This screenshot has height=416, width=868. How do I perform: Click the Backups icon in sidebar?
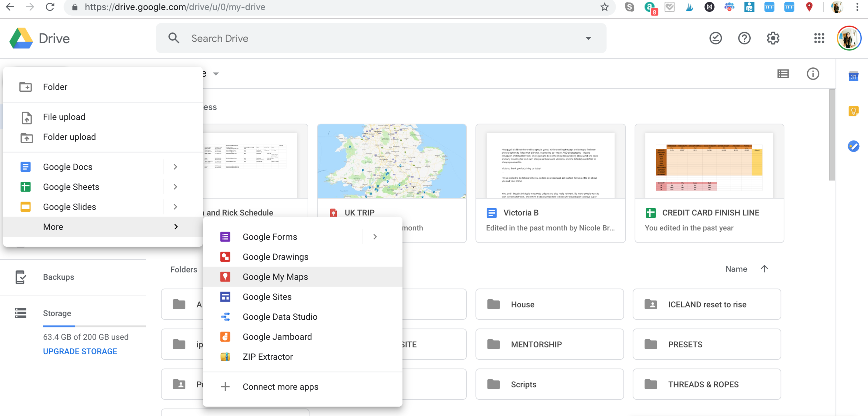(20, 277)
